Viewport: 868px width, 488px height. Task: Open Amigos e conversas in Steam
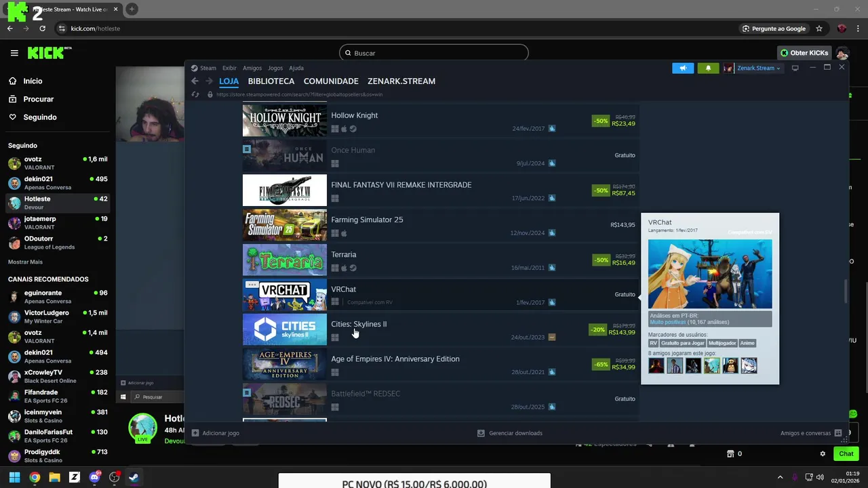click(811, 433)
